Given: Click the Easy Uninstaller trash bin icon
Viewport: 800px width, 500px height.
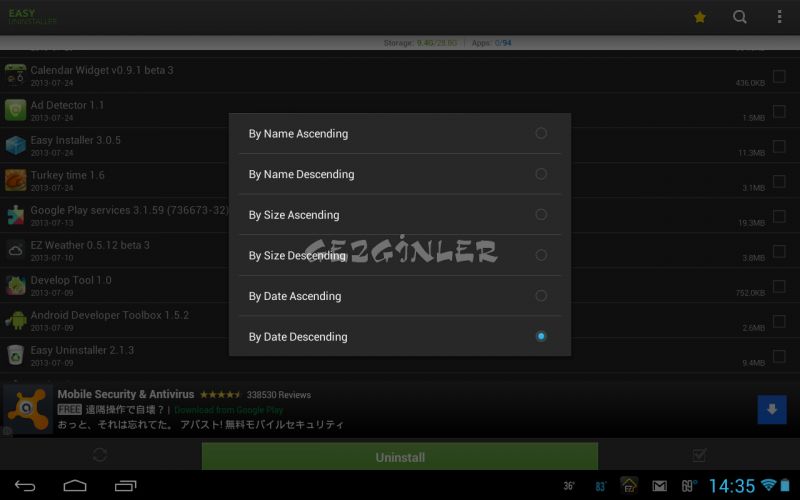Looking at the screenshot, I should [15, 355].
